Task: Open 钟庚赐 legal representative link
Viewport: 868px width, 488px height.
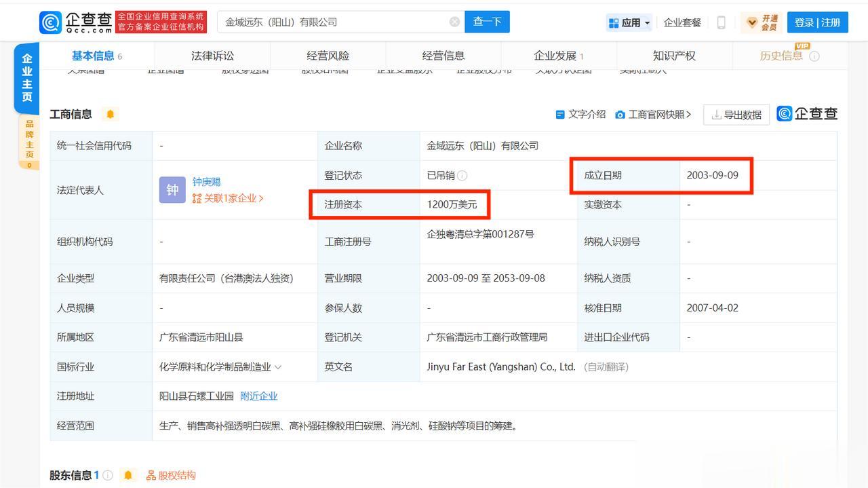Action: pyautogui.click(x=206, y=182)
